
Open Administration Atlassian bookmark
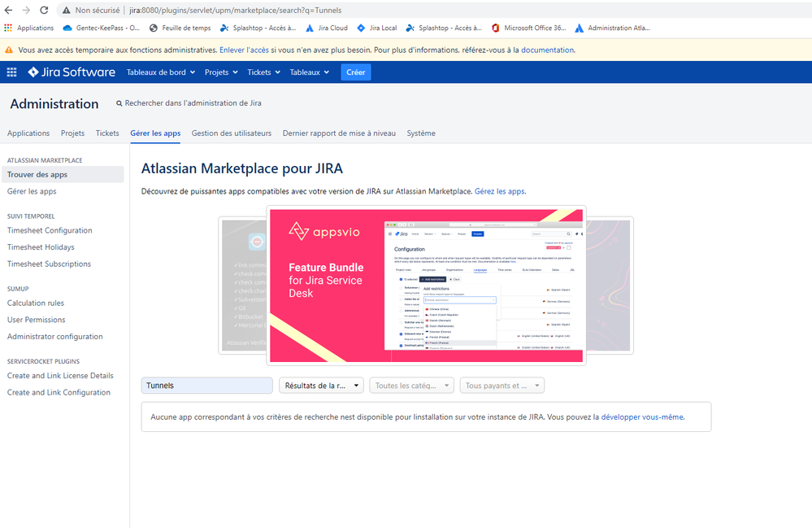point(613,28)
